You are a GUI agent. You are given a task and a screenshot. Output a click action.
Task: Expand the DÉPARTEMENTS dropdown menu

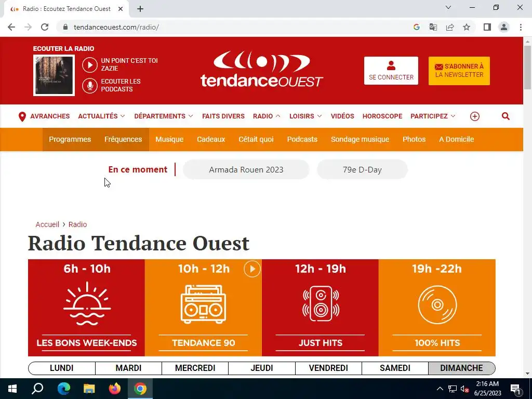(164, 116)
